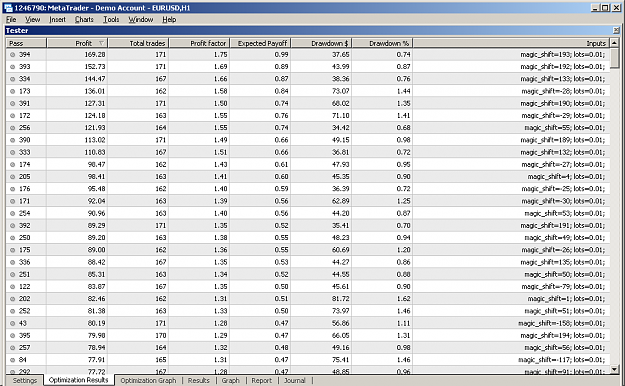Open the Report tab
Image resolution: width=625 pixels, height=386 pixels.
click(x=261, y=380)
